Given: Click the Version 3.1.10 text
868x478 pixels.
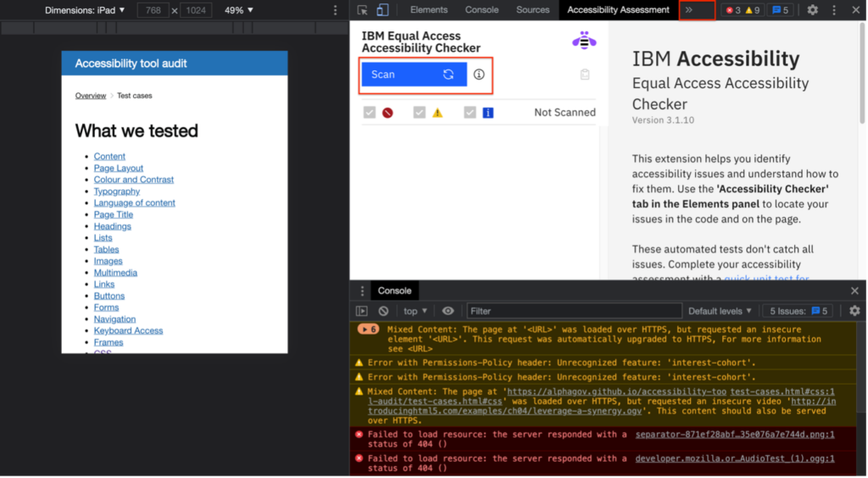Looking at the screenshot, I should click(x=663, y=120).
